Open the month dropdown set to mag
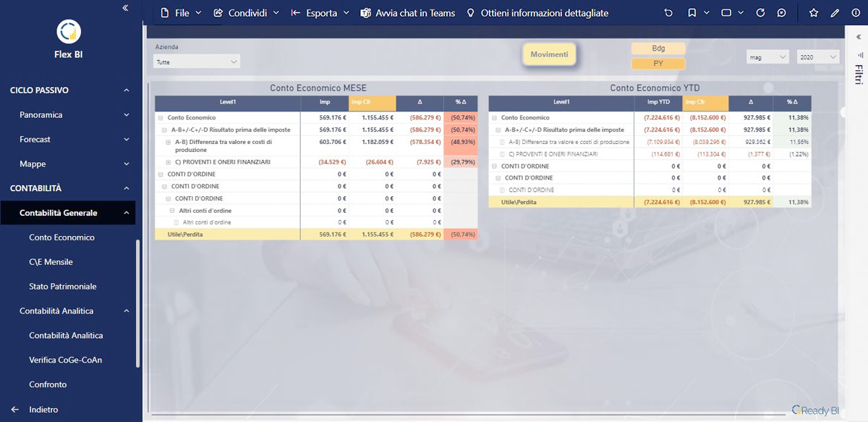Viewport: 868px width, 422px height. coord(769,56)
